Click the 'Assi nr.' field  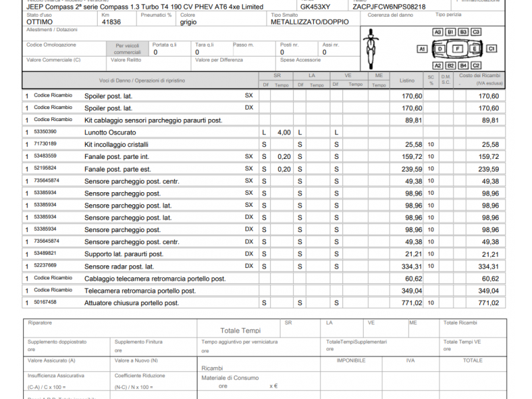pyautogui.click(x=339, y=49)
